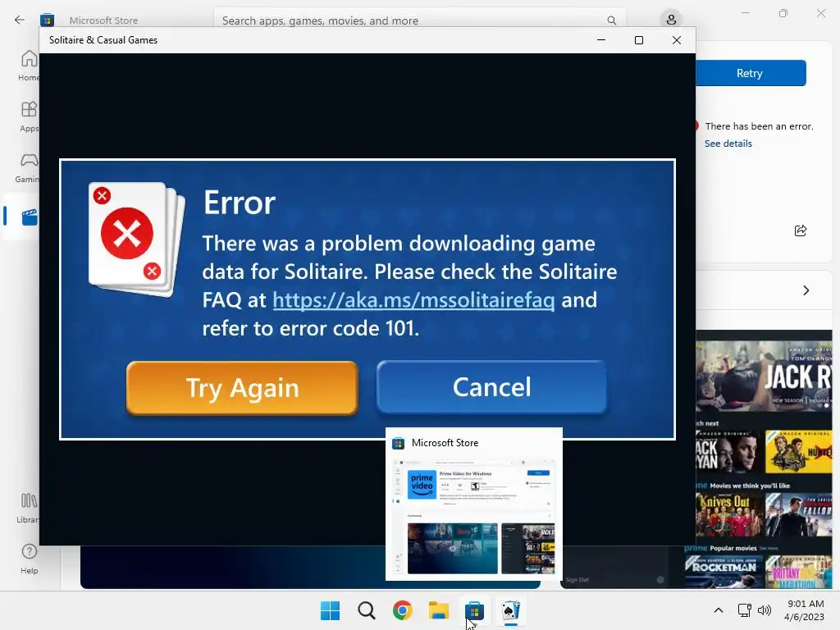
Task: Restore down the Microsoft Store window
Action: pyautogui.click(x=783, y=13)
